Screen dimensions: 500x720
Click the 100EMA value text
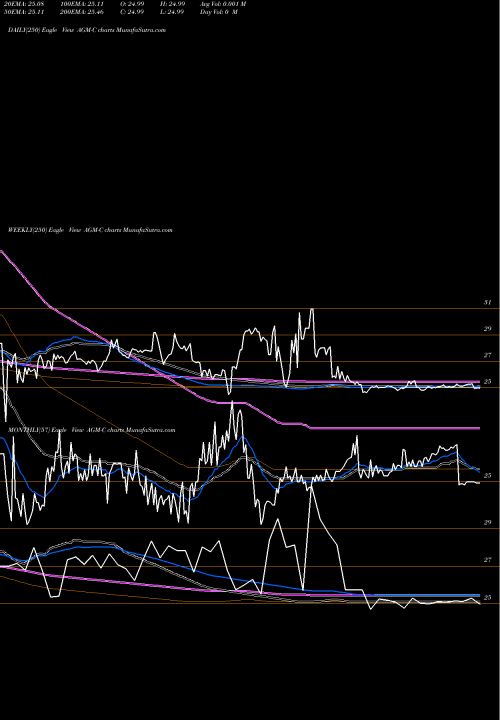point(84,4)
